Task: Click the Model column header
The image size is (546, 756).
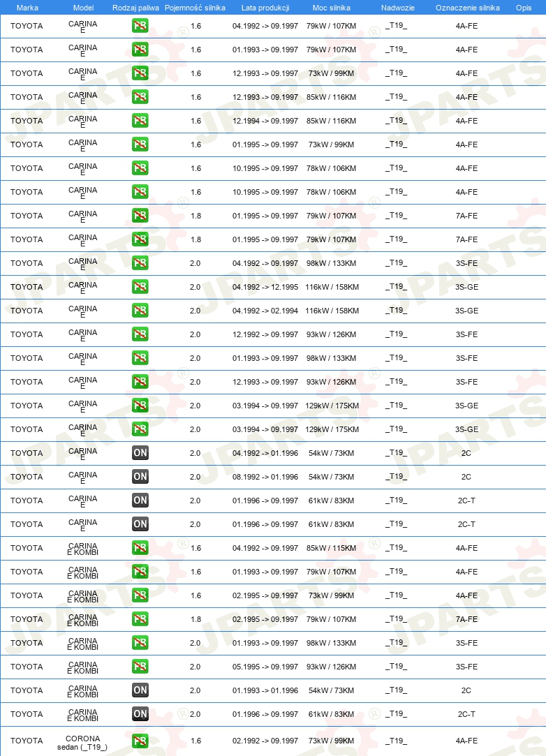Action: (84, 8)
